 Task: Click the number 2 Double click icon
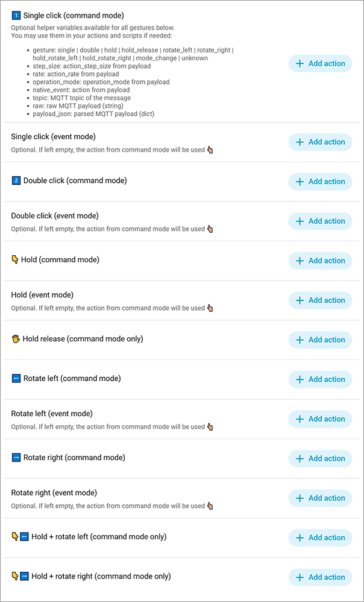pos(16,181)
